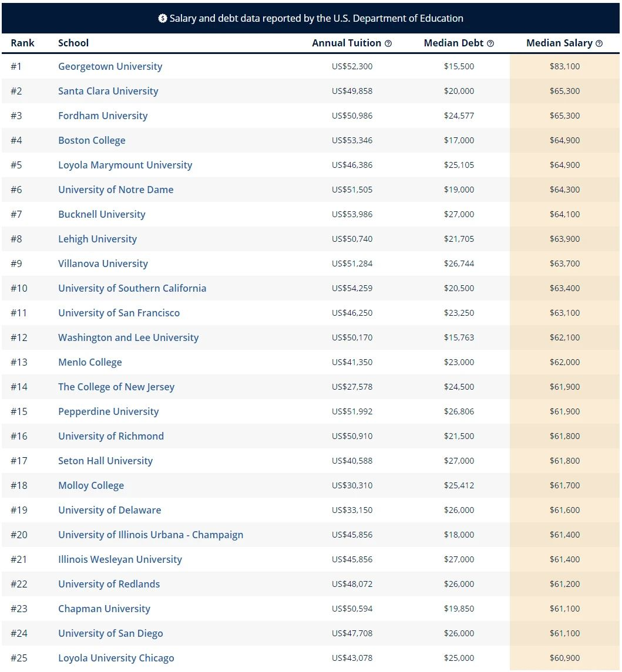Viewport: 622px width, 672px height.
Task: Open the Loyola University Chicago link
Action: click(x=116, y=658)
